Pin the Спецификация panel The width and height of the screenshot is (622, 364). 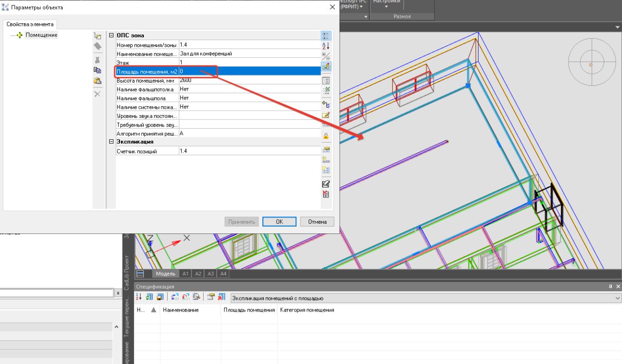[x=611, y=287]
